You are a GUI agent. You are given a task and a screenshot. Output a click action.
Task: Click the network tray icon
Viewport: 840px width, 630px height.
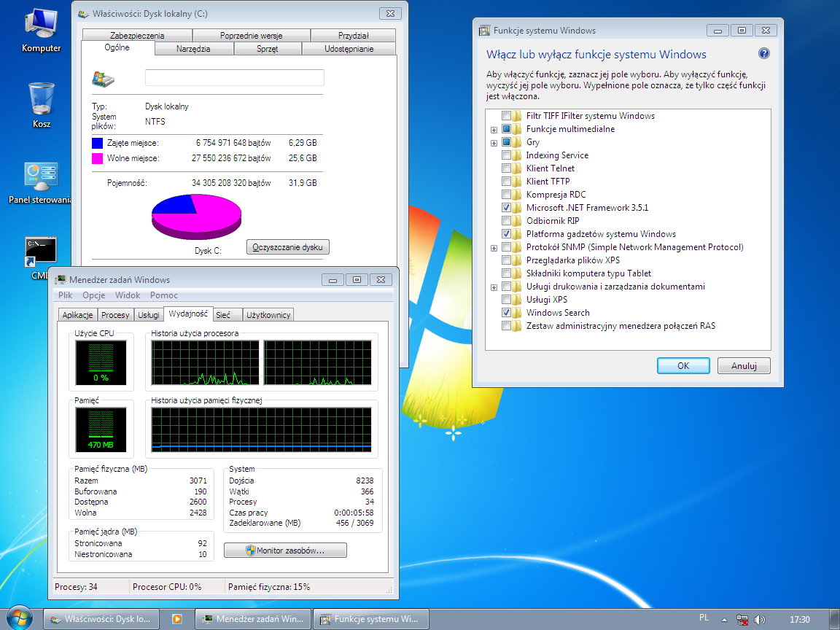click(x=742, y=619)
